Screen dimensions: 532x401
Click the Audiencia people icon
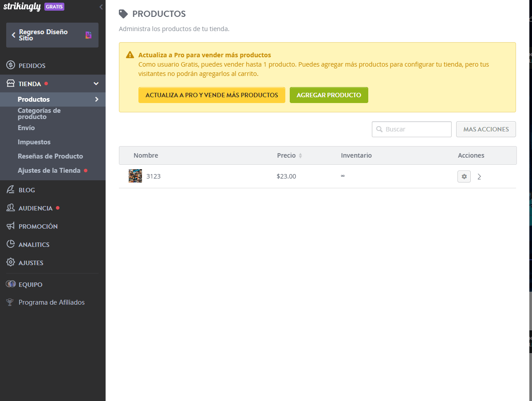[x=11, y=207]
